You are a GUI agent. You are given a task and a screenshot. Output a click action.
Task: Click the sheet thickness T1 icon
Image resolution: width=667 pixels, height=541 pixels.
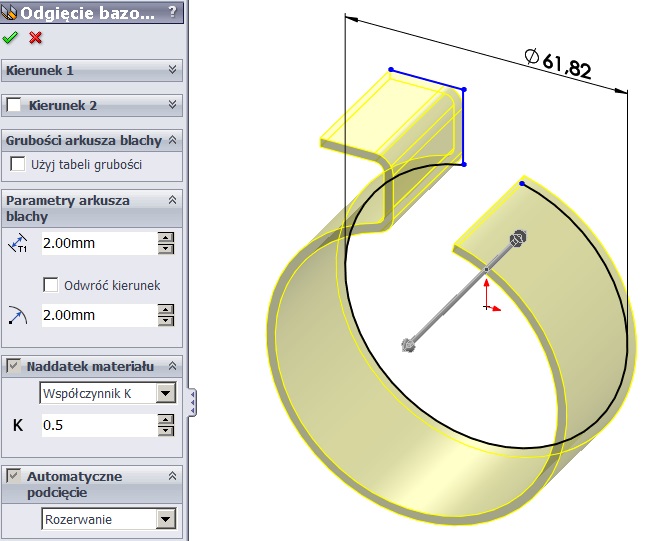pos(18,243)
